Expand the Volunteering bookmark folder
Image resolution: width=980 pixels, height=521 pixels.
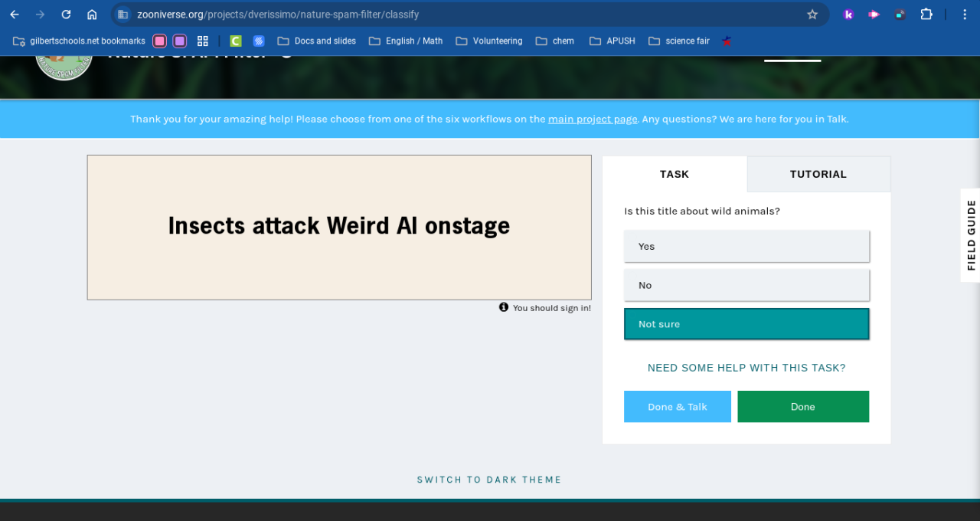[x=489, y=41]
